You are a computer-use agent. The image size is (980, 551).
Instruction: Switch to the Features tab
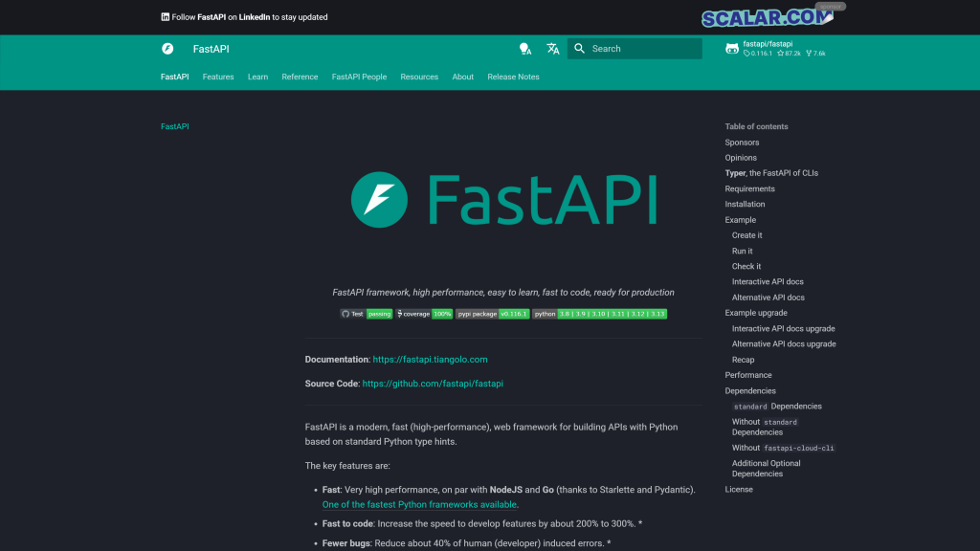(218, 77)
